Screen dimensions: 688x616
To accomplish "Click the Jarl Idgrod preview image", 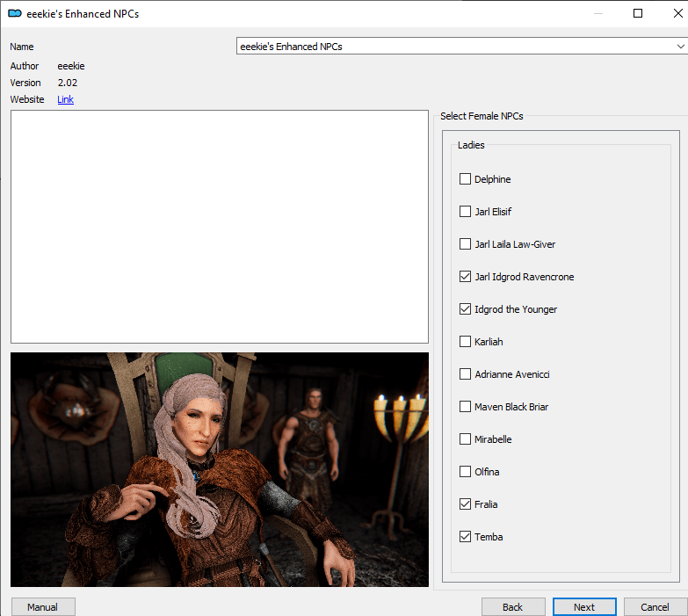I will pyautogui.click(x=220, y=469).
